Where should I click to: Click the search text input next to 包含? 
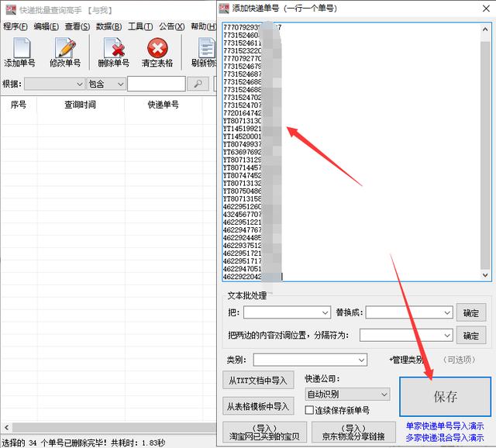tap(156, 84)
